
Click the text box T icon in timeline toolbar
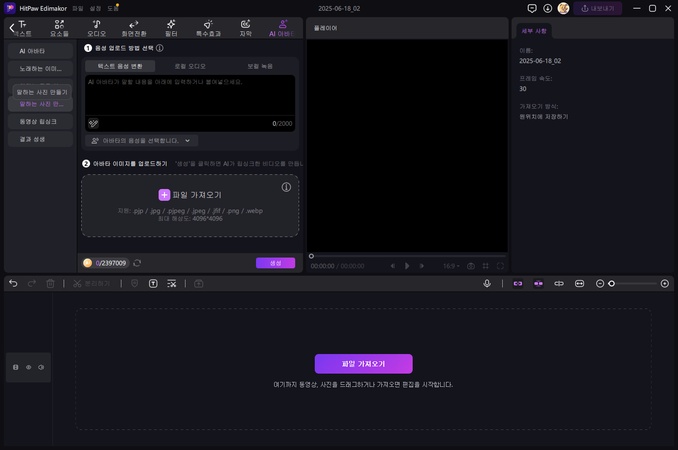(x=153, y=284)
